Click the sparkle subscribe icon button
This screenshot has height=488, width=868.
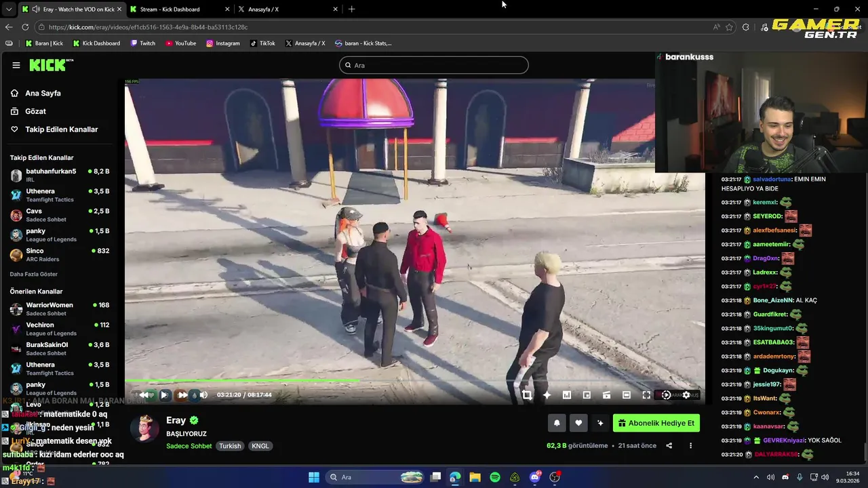[600, 423]
